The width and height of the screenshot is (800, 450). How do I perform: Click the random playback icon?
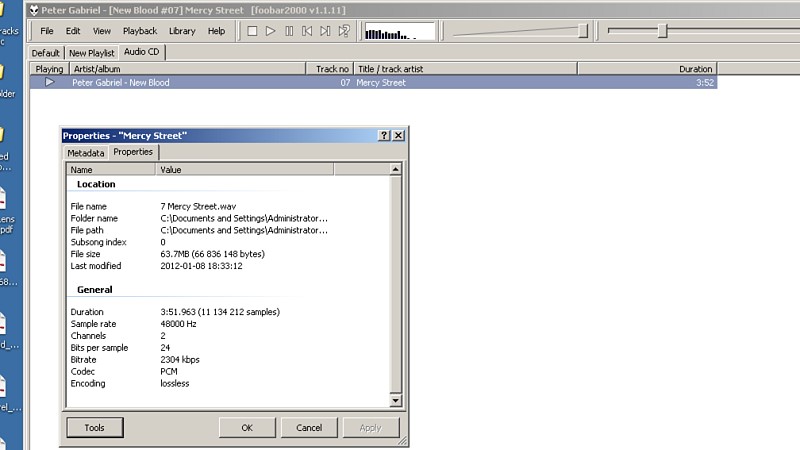click(x=344, y=31)
